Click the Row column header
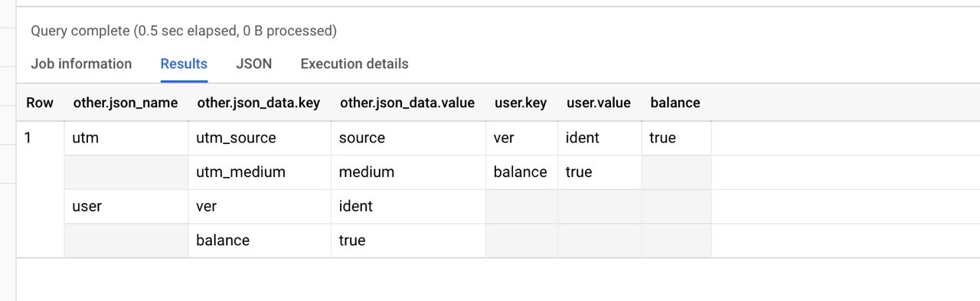 40,103
